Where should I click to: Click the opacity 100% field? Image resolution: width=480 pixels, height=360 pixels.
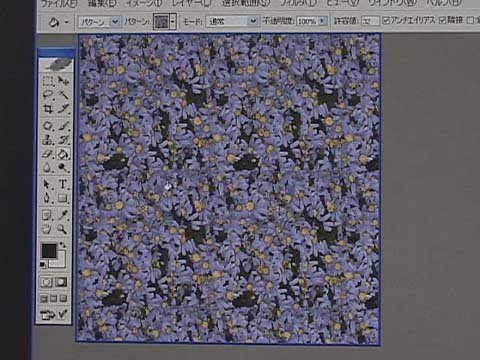[x=307, y=21]
